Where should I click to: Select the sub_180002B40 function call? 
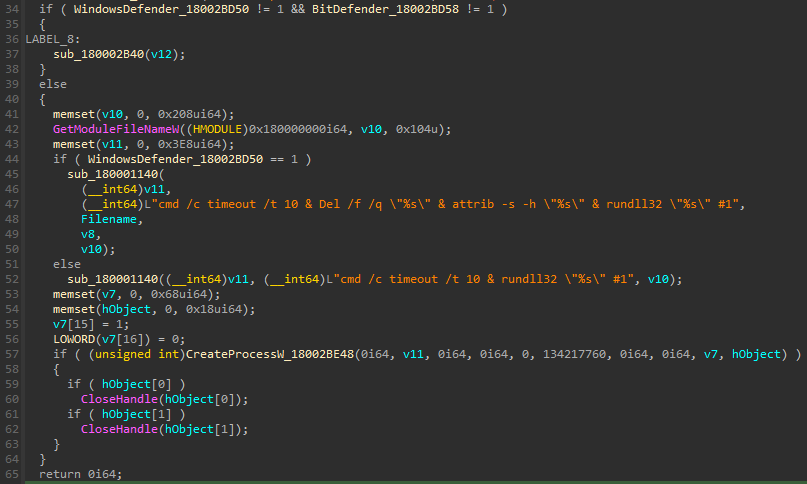99,55
